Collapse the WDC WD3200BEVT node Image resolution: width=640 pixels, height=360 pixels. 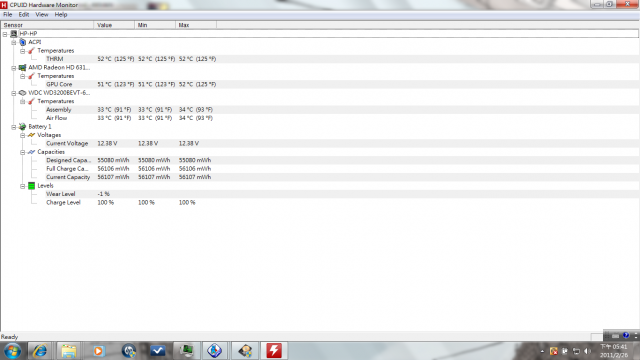point(14,93)
